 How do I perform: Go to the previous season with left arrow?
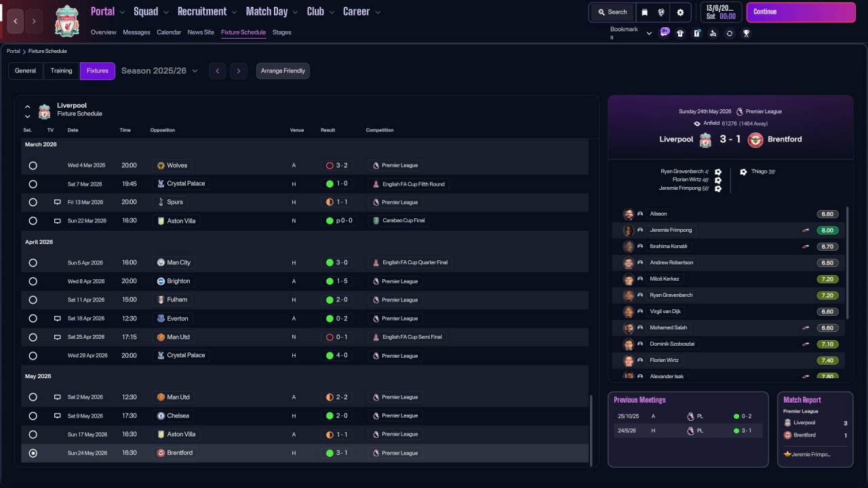(217, 71)
